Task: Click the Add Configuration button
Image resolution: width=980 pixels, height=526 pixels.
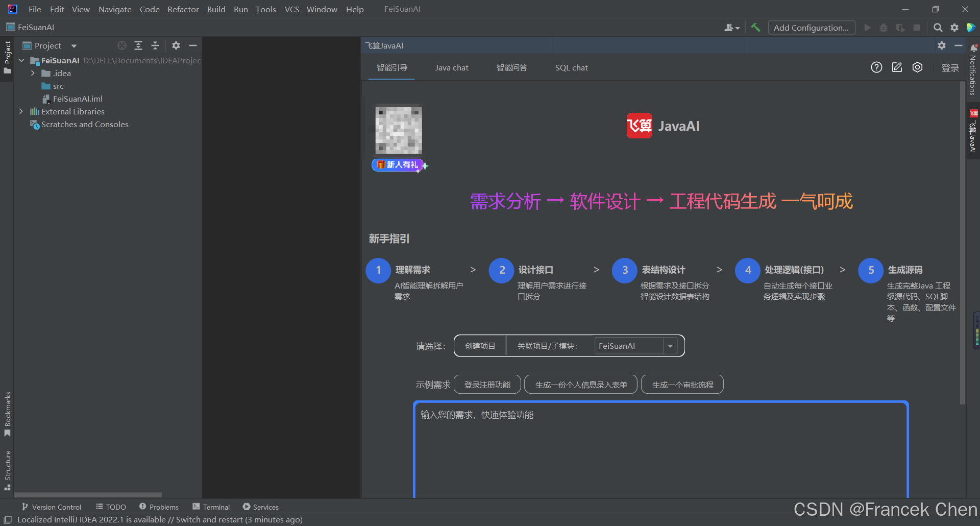Action: click(x=812, y=27)
